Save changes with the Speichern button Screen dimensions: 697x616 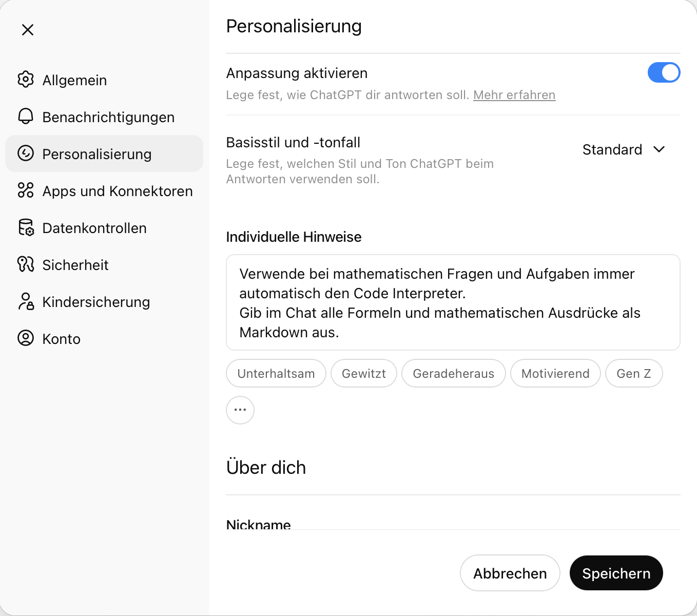[x=616, y=573]
